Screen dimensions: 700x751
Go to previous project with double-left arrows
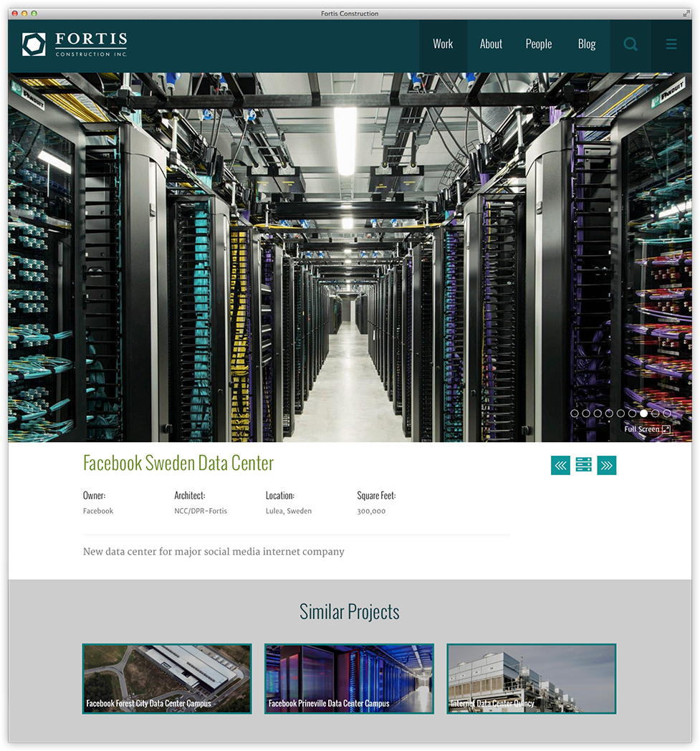561,465
